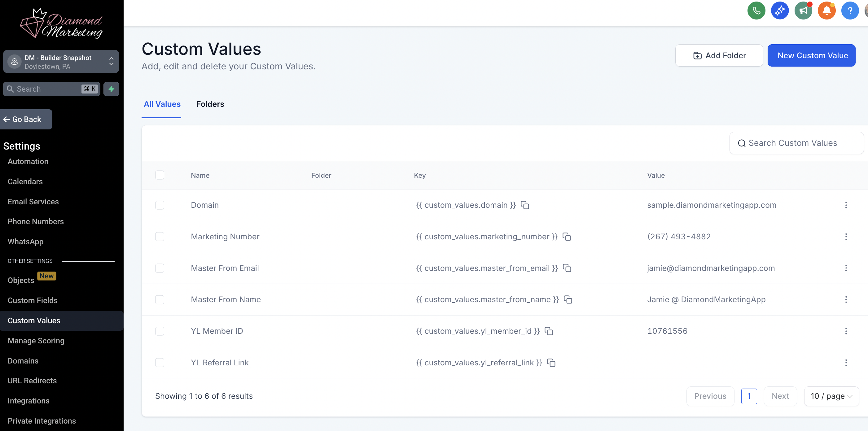Viewport: 868px width, 431px height.
Task: Click the New Custom Value button
Action: tap(811, 55)
